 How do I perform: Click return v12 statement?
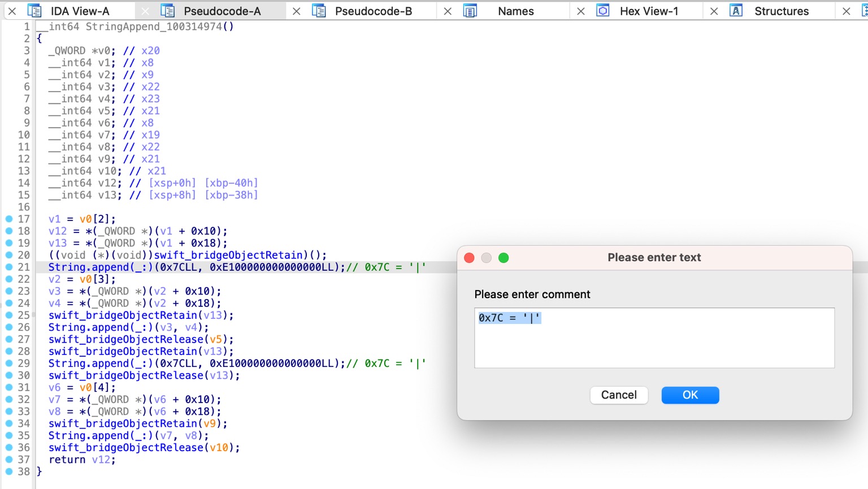(x=82, y=460)
